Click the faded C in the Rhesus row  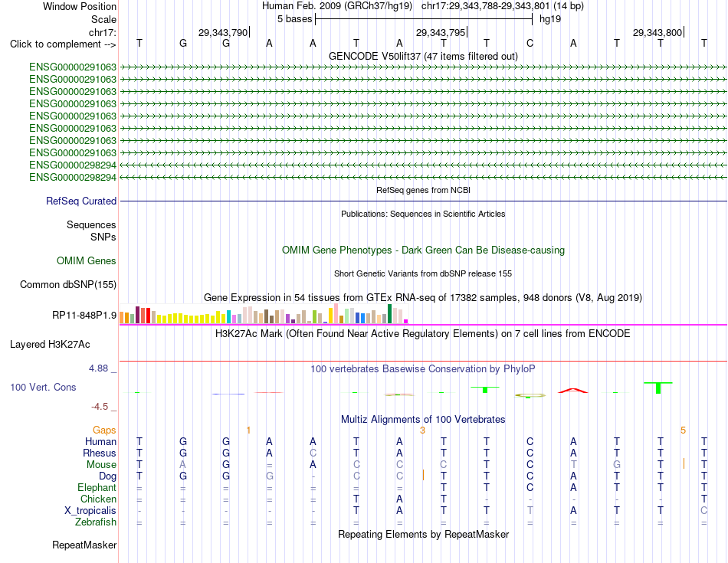[x=313, y=453]
